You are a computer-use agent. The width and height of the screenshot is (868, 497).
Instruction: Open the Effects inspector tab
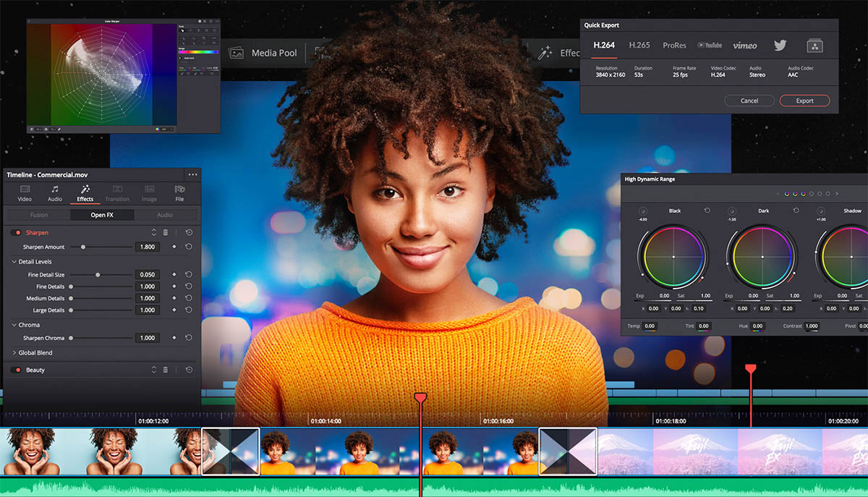85,193
